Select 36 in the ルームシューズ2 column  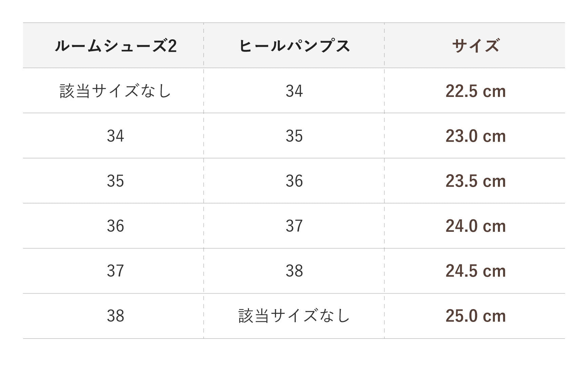point(115,226)
